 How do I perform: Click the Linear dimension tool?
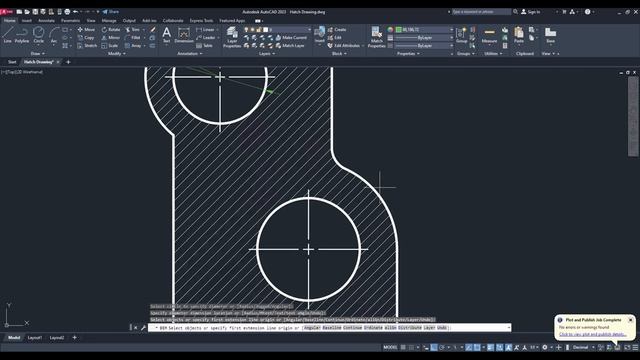pyautogui.click(x=205, y=29)
